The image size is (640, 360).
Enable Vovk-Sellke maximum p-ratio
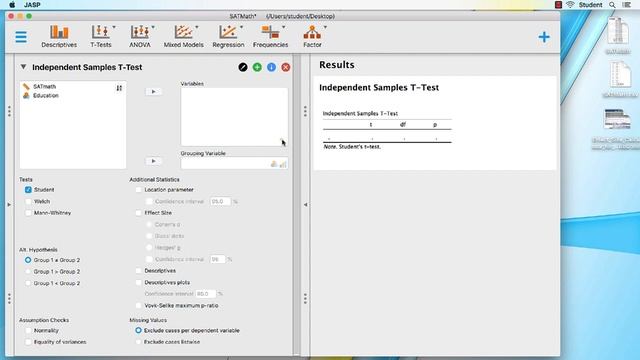point(139,305)
